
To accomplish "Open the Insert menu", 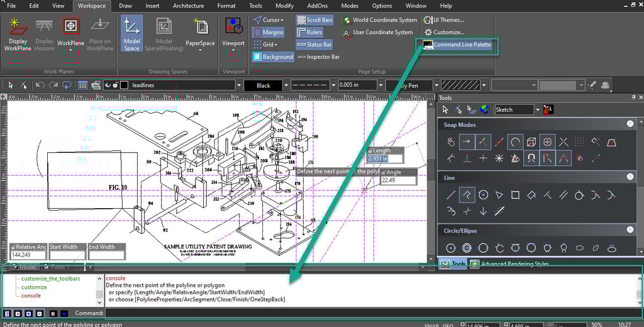I will tap(152, 6).
